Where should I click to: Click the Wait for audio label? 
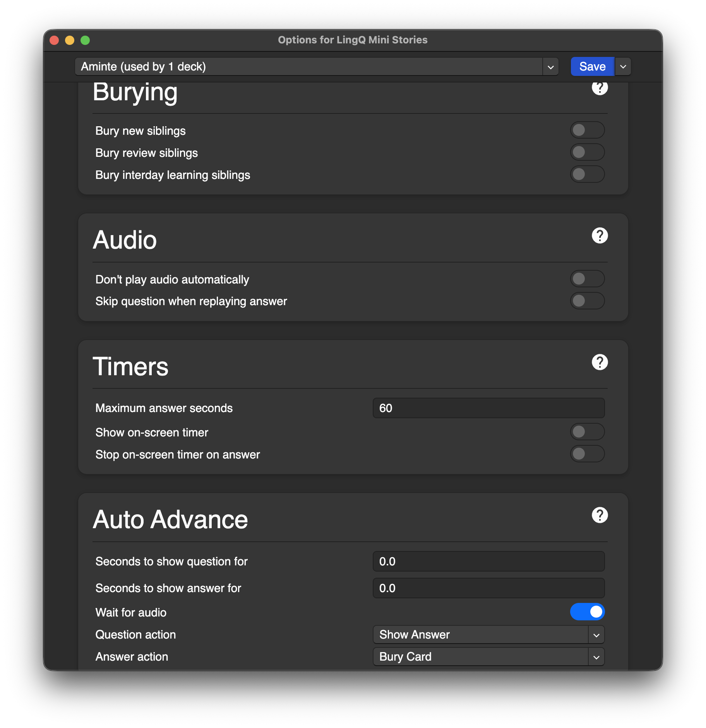pyautogui.click(x=131, y=612)
